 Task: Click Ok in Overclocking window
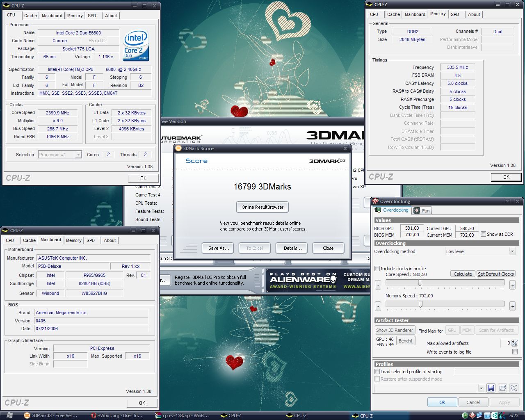point(442,402)
